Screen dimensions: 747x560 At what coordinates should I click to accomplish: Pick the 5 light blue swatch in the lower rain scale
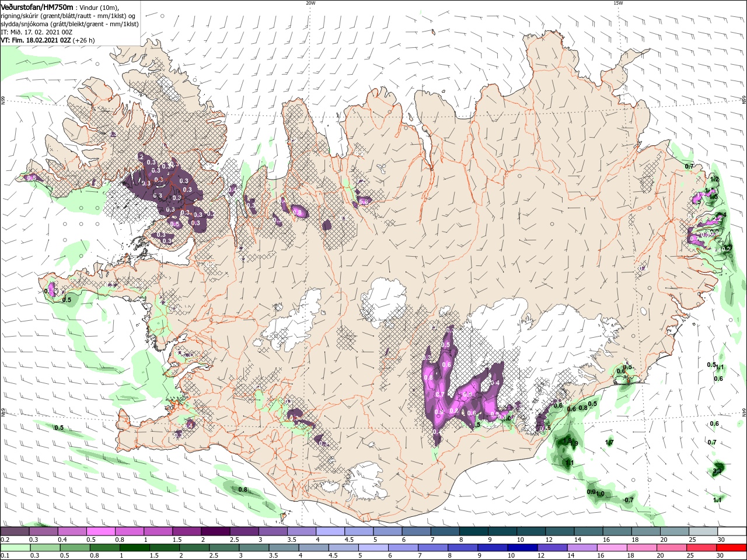pyautogui.click(x=373, y=548)
